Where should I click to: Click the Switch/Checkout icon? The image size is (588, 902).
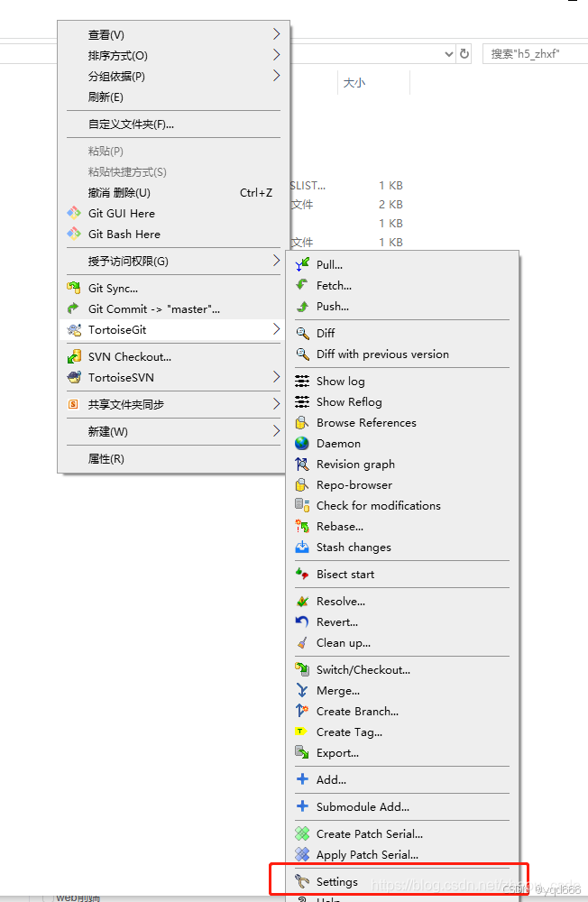click(302, 669)
